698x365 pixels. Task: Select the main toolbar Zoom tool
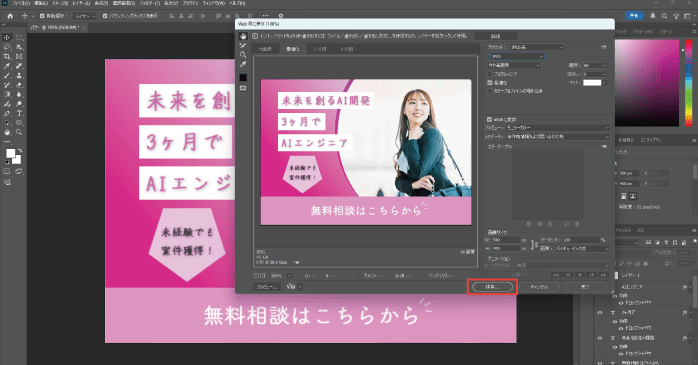(19, 132)
